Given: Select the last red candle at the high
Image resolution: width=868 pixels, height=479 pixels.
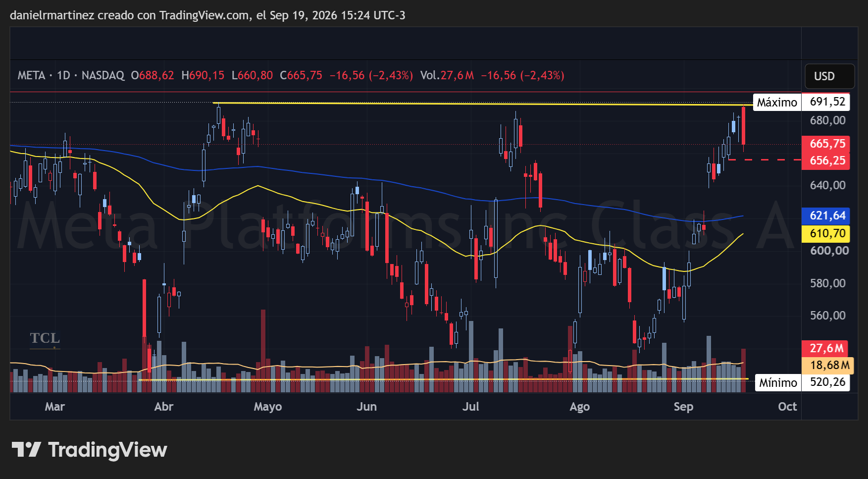Looking at the screenshot, I should (743, 126).
